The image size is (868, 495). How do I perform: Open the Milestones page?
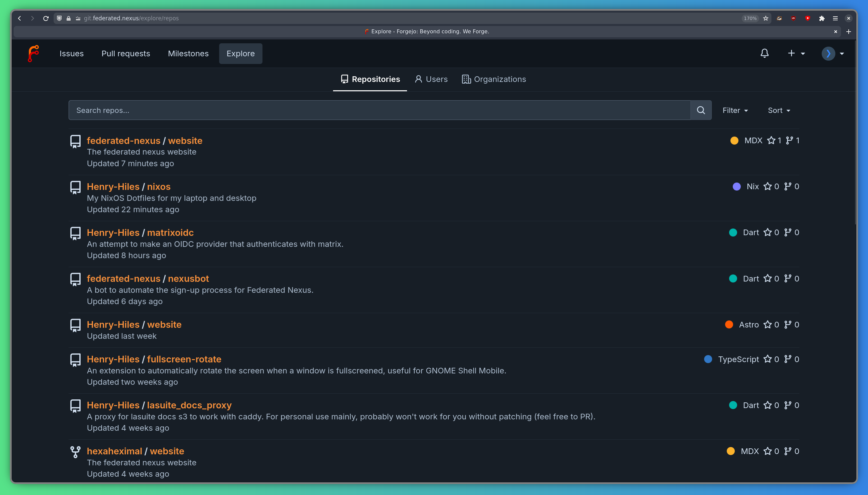tap(188, 53)
